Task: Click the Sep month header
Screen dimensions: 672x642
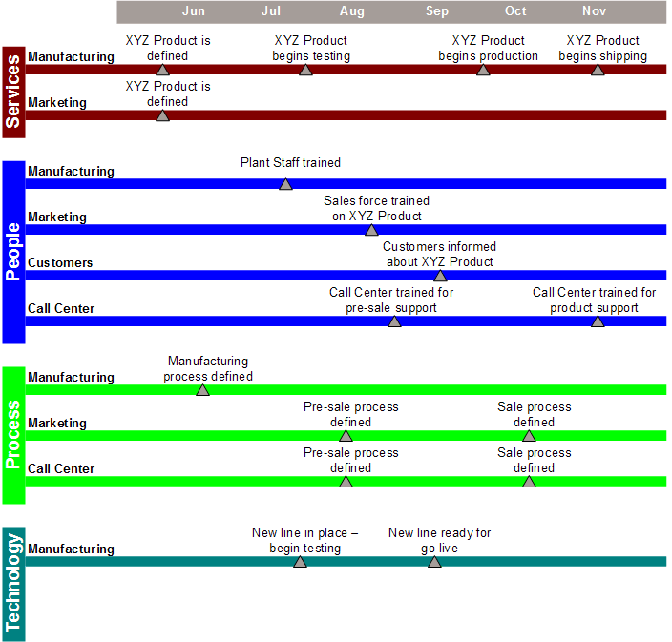Action: (x=437, y=11)
